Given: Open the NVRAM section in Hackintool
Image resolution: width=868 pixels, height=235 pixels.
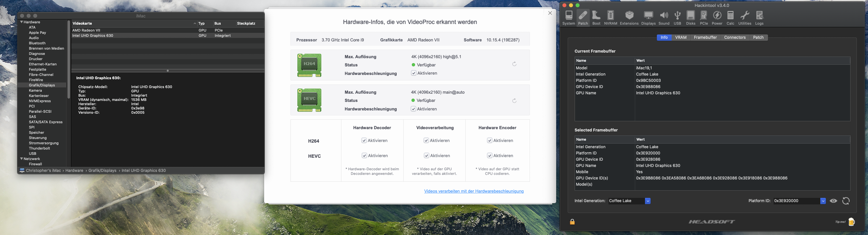Looking at the screenshot, I should [610, 18].
